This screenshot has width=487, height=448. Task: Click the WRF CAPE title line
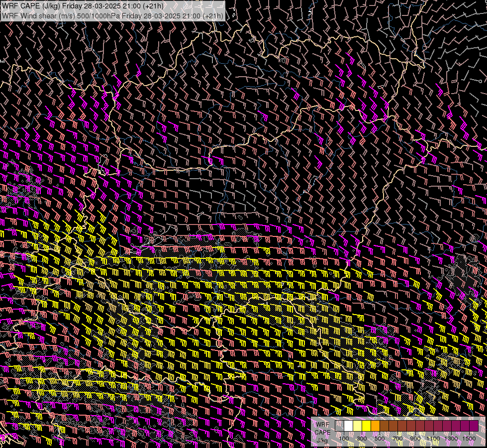(83, 5)
